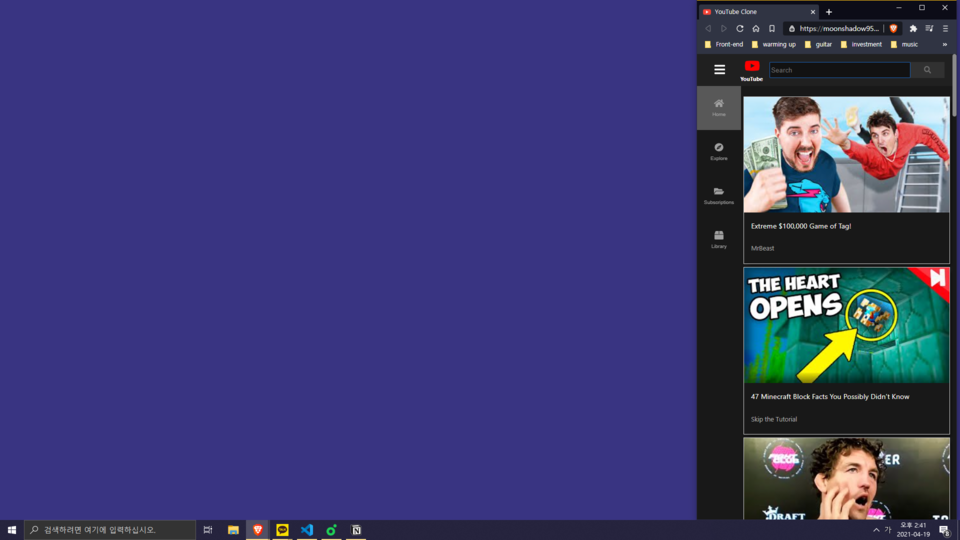Open Library in the sidebar
960x540 pixels.
pos(719,240)
